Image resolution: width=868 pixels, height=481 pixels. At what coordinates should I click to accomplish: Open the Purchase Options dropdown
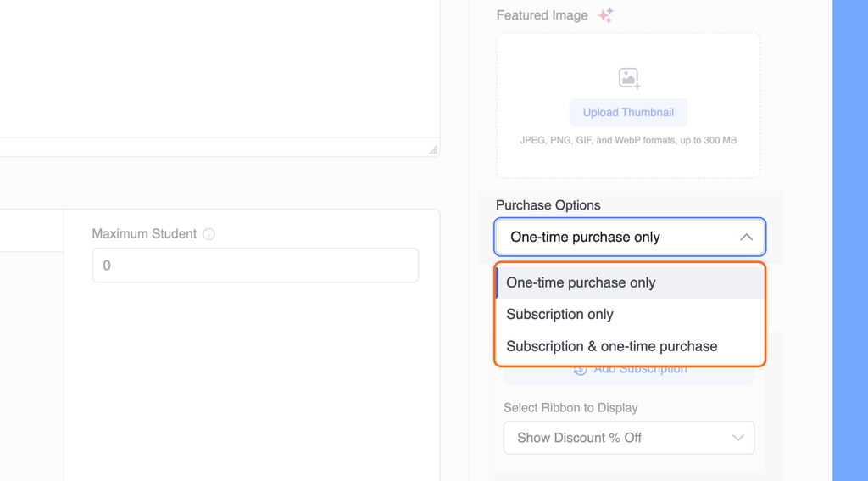[x=630, y=238]
